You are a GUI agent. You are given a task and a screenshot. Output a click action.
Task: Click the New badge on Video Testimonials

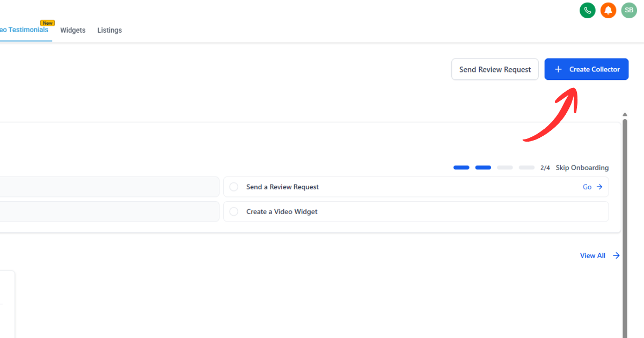pyautogui.click(x=48, y=23)
